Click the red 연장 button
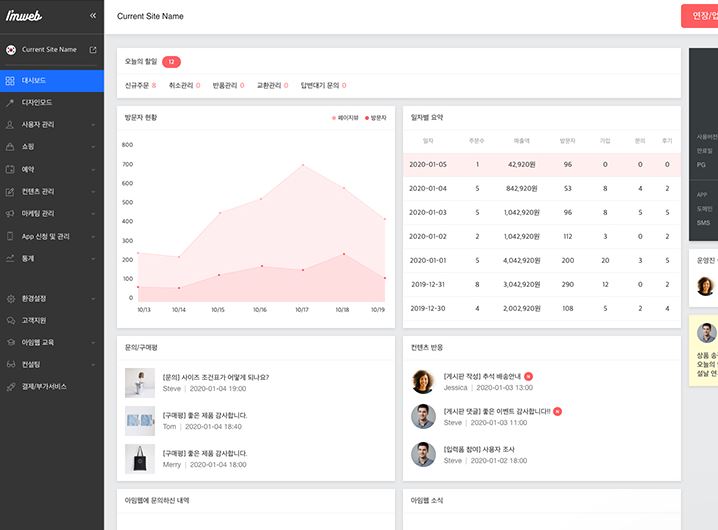 coord(700,16)
